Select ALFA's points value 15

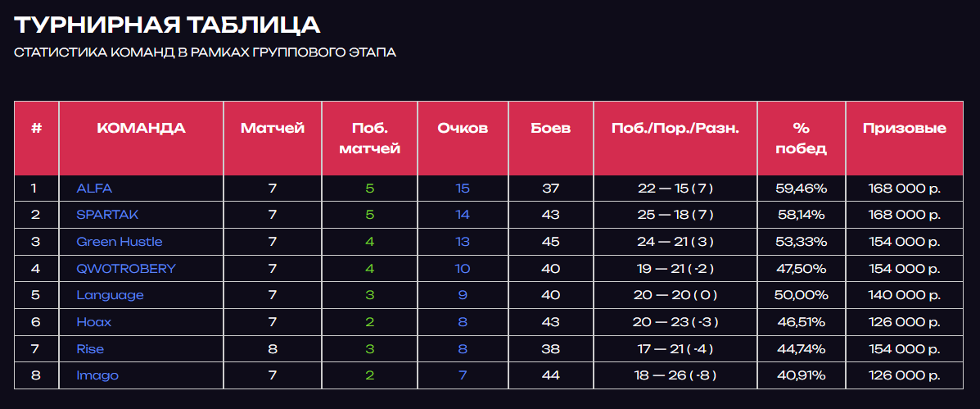463,189
